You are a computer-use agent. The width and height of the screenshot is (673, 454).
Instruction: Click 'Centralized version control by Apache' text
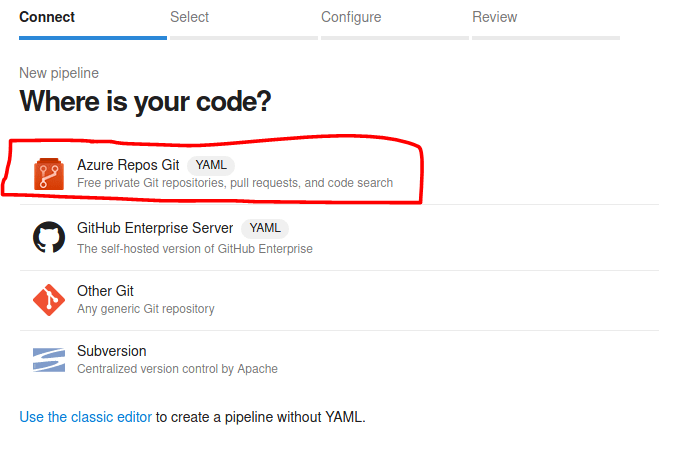pyautogui.click(x=177, y=369)
